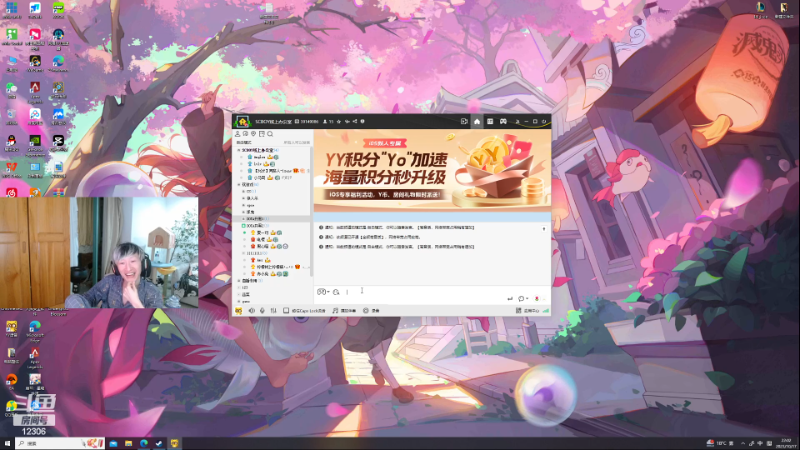The width and height of the screenshot is (800, 450).
Task: Click the game controller icon in YY title bar
Action: coord(503,121)
